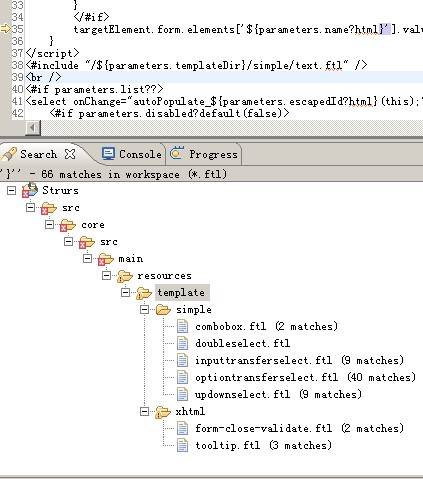This screenshot has width=423, height=479.
Task: Select the template folder label
Action: pos(182,293)
